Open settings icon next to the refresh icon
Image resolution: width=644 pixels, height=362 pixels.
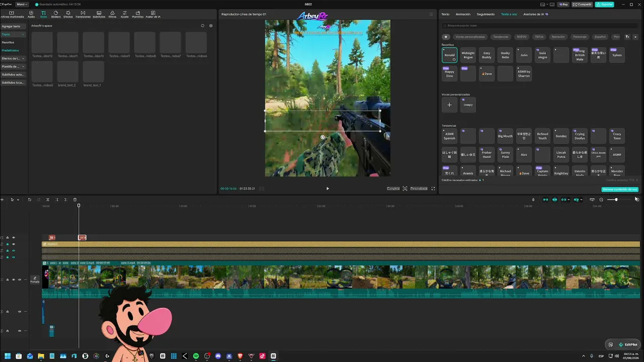click(211, 26)
